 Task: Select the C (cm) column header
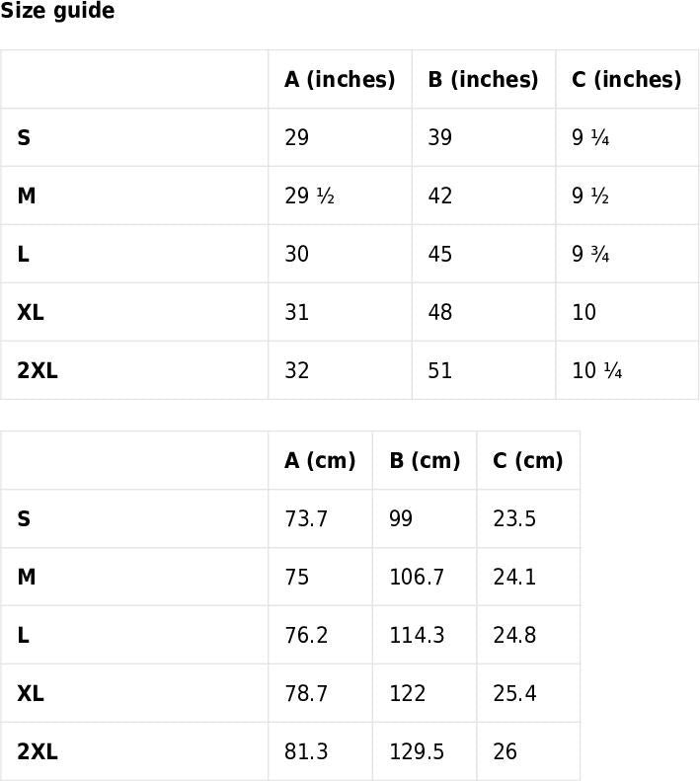(x=528, y=461)
